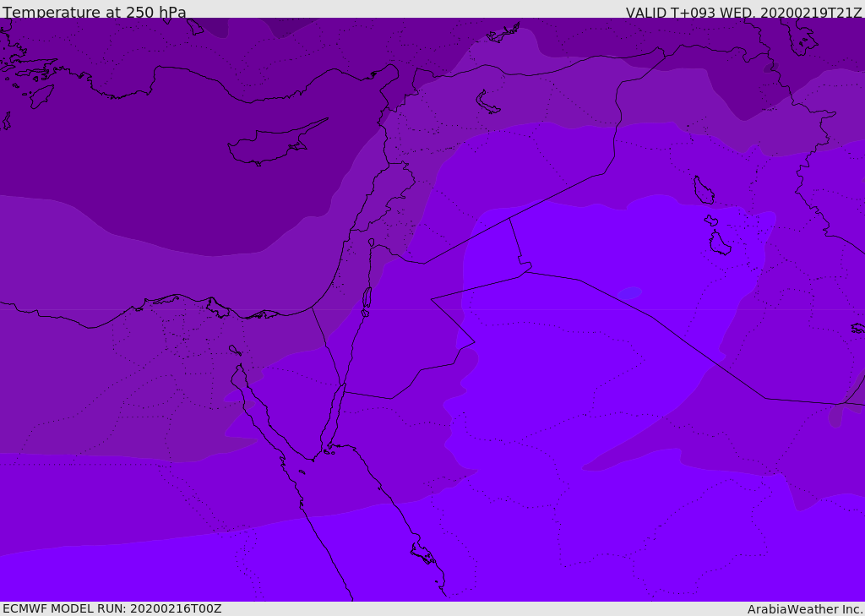Image resolution: width=865 pixels, height=616 pixels.
Task: Click the VALID T+093 timestamp text
Action: 743,13
